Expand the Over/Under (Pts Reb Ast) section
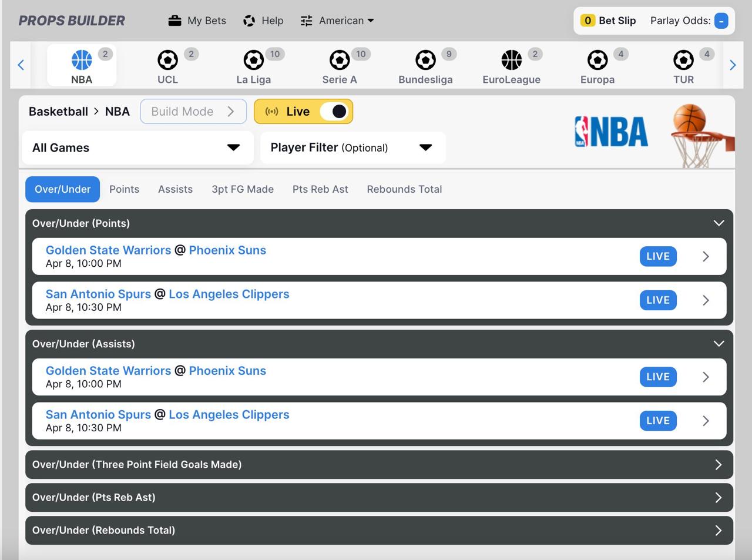This screenshot has height=560, width=752. coord(380,498)
